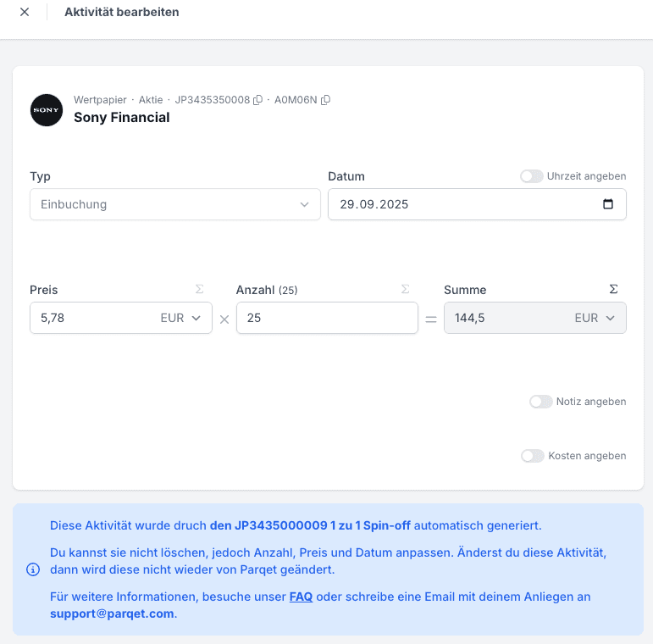Focus the Anzahl input field

click(326, 318)
